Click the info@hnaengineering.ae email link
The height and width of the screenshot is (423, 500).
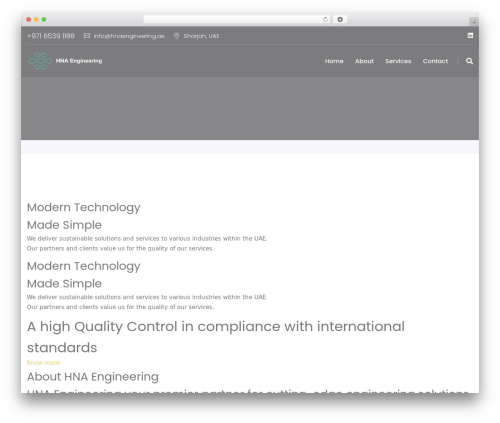pyautogui.click(x=129, y=36)
